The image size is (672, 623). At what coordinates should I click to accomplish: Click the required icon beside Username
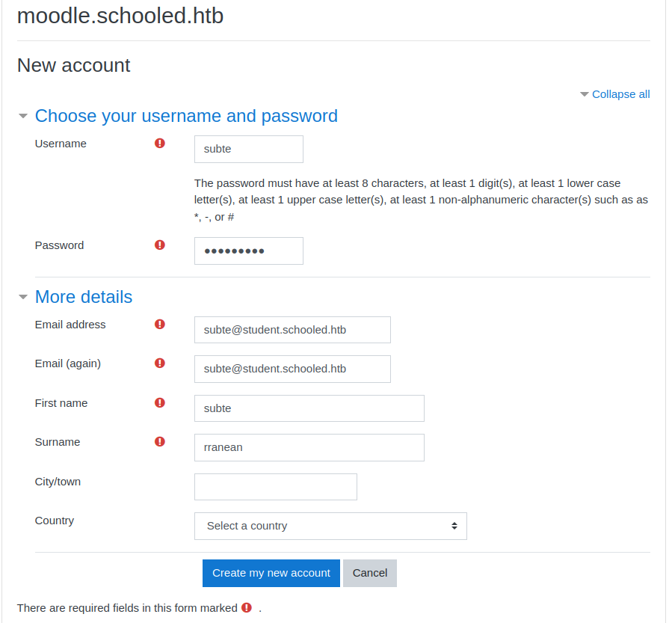[x=160, y=143]
